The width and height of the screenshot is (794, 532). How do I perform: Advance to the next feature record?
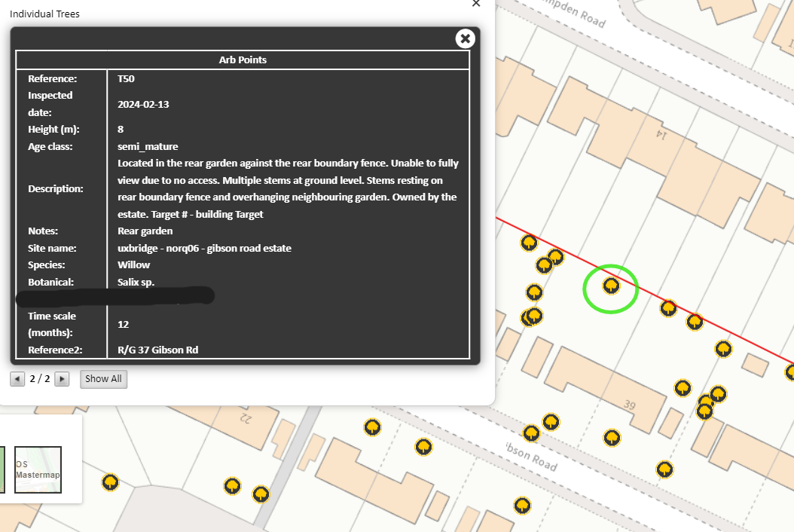click(x=63, y=379)
